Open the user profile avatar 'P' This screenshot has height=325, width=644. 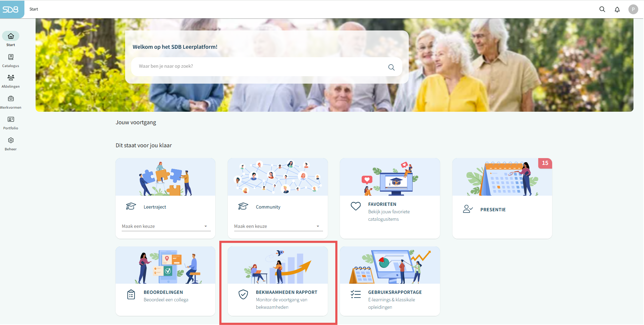(x=633, y=9)
